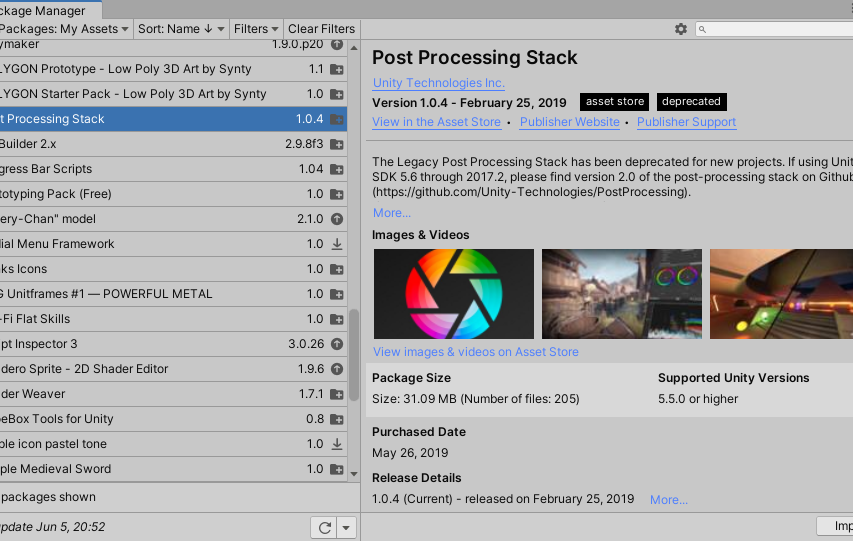Open Publisher Website link
This screenshot has width=853, height=541.
[x=570, y=122]
